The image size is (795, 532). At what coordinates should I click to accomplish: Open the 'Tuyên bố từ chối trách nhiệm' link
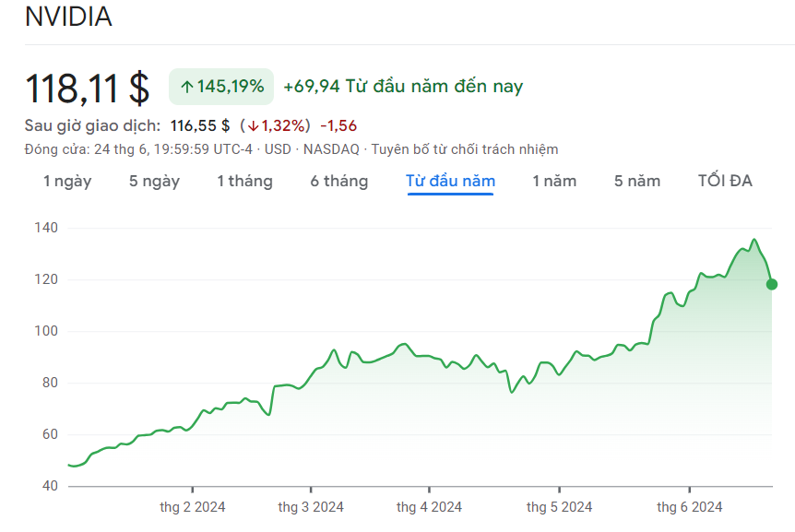(x=465, y=149)
